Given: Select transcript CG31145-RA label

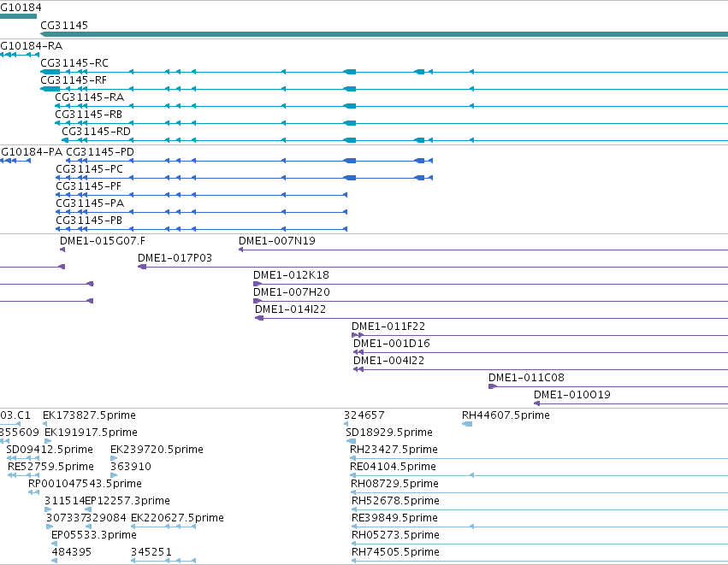Looking at the screenshot, I should coord(90,97).
